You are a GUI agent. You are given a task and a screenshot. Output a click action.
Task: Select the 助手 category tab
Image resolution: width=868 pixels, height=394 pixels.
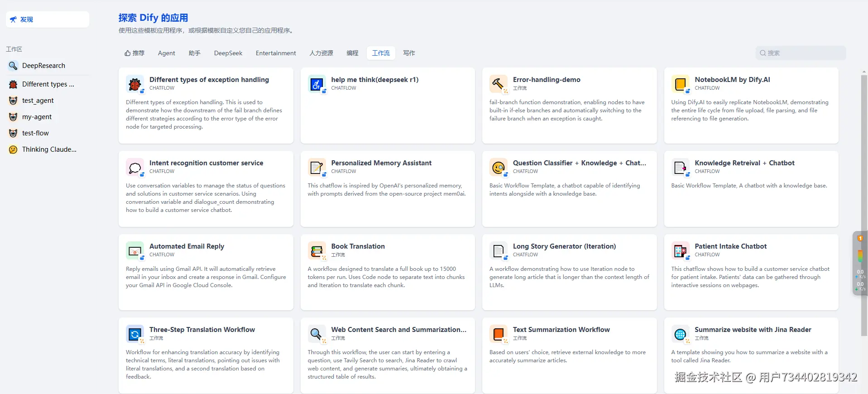195,53
